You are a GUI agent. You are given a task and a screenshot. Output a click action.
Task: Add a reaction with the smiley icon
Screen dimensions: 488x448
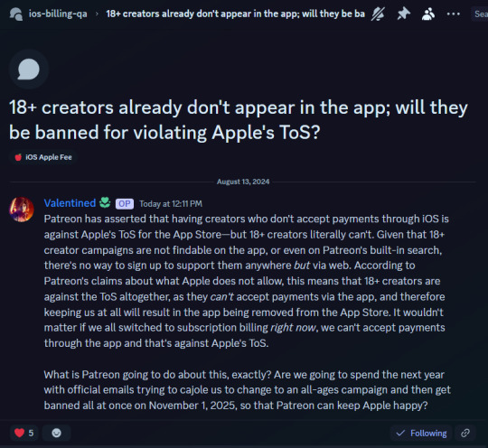(56, 433)
